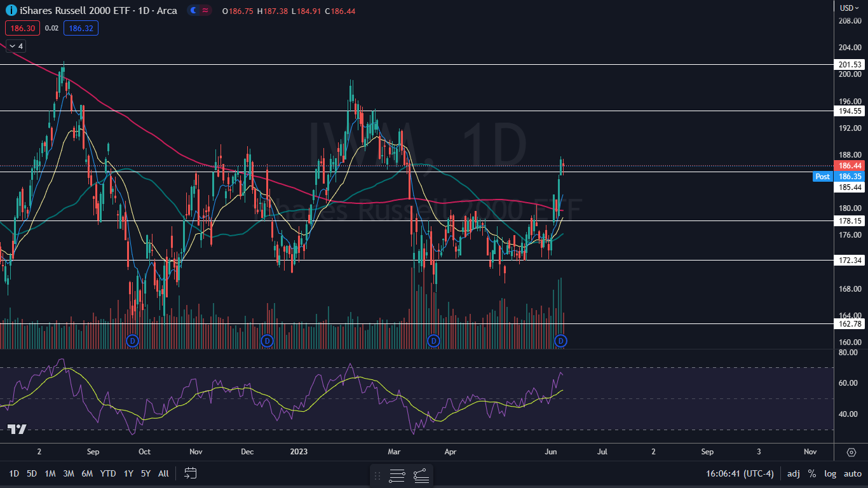Set time range to 1M
This screenshot has width=868, height=488.
click(x=50, y=473)
